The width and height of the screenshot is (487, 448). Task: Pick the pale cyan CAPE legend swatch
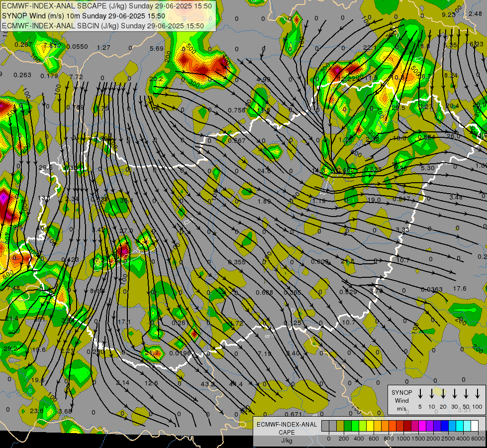[x=467, y=426]
